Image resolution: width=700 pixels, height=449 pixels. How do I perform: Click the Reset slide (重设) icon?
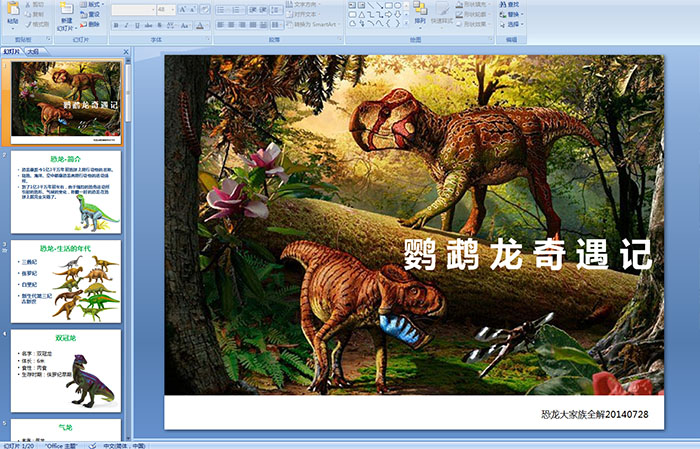pyautogui.click(x=92, y=15)
